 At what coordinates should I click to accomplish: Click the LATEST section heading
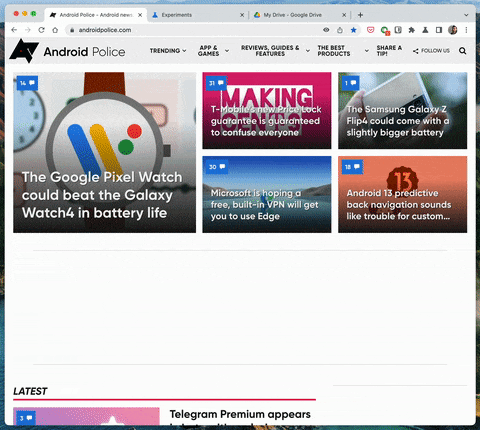coord(30,391)
